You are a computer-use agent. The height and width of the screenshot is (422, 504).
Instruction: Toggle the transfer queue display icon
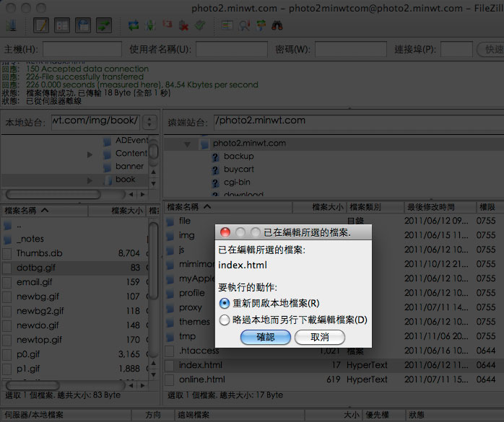(x=104, y=25)
